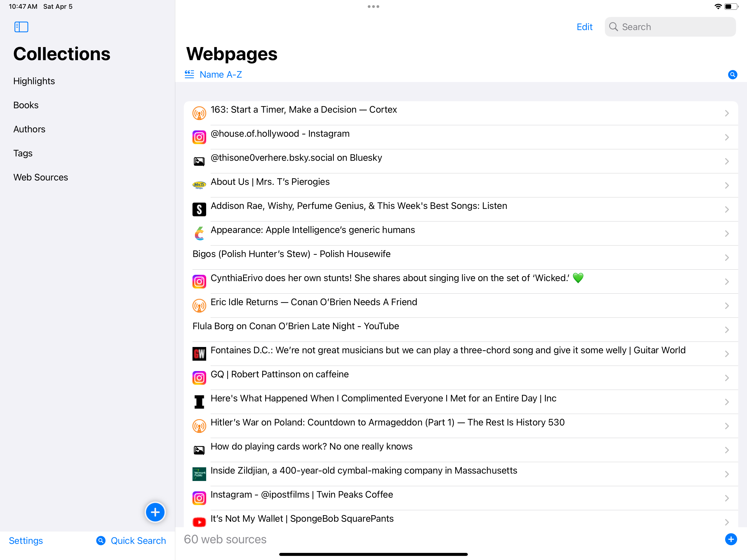Open the Name A-Z sort dropdown
This screenshot has height=560, width=747.
click(221, 74)
